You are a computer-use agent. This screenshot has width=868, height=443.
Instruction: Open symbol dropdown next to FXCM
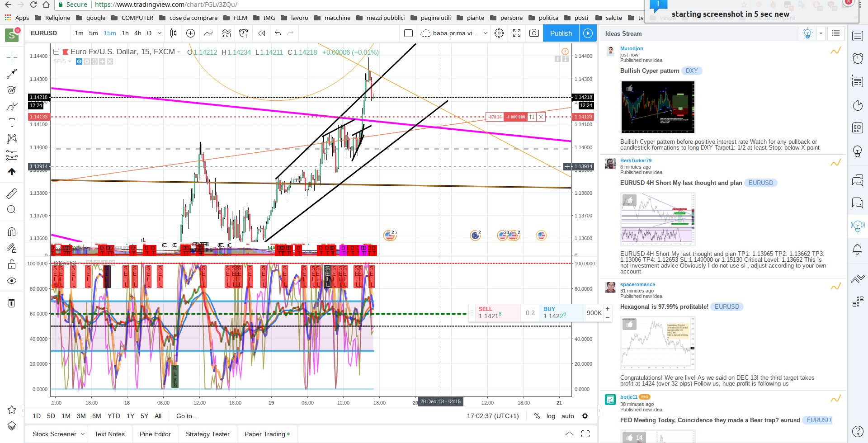179,52
